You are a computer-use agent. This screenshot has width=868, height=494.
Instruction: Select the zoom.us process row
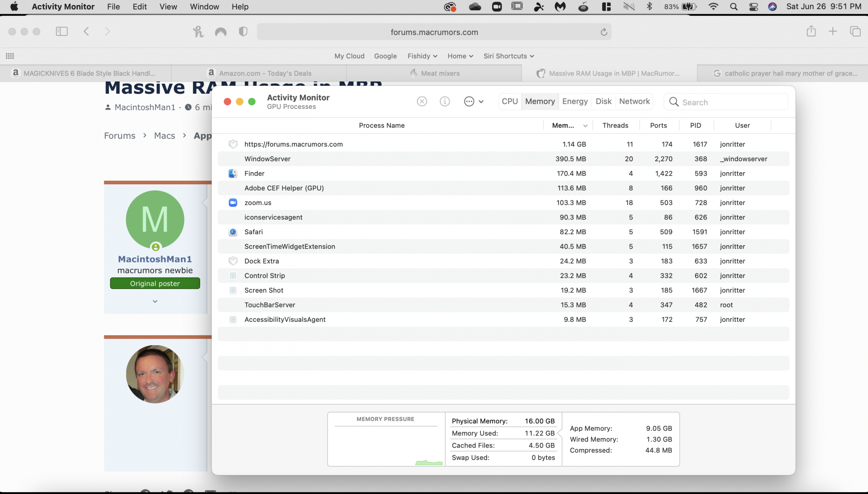tap(258, 203)
